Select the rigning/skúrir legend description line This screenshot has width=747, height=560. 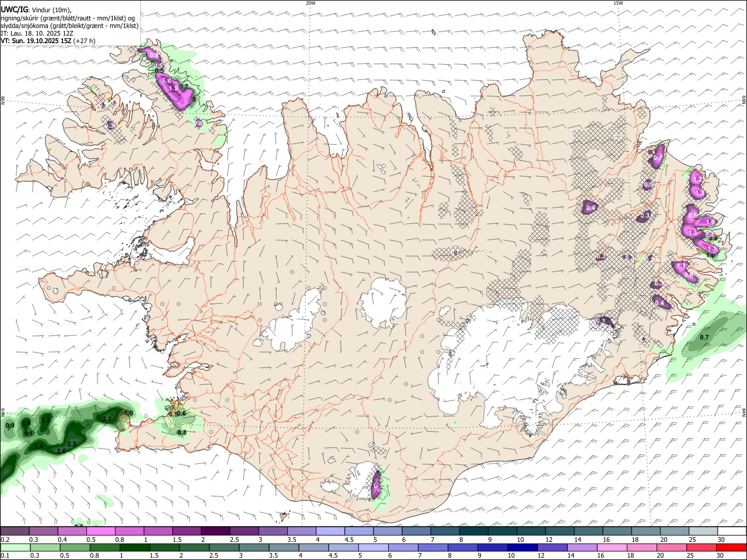click(68, 18)
